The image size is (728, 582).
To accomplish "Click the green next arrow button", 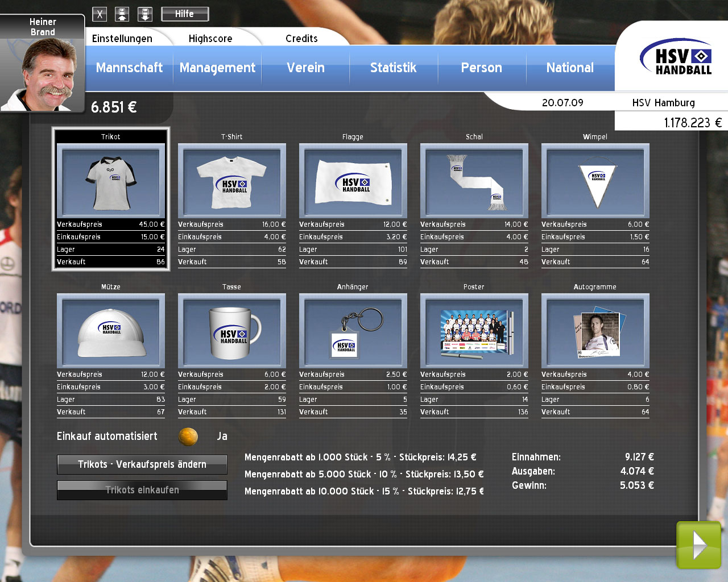I will coord(698,545).
